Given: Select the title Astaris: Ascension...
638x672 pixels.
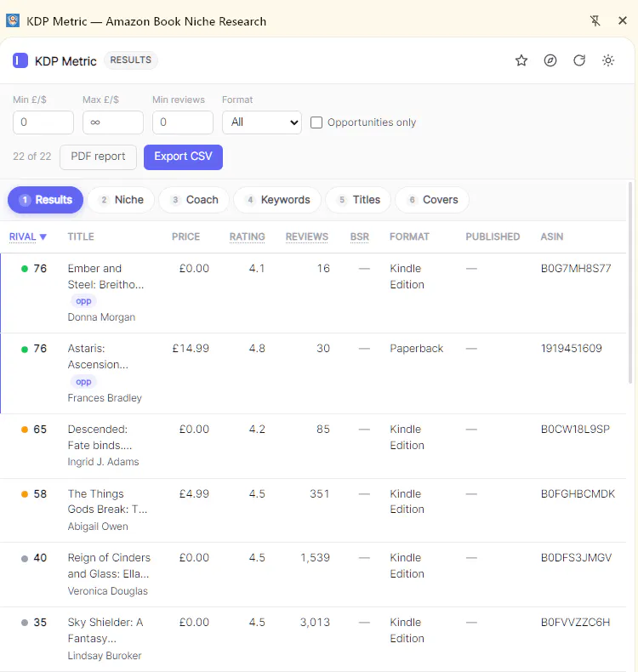Looking at the screenshot, I should (98, 356).
